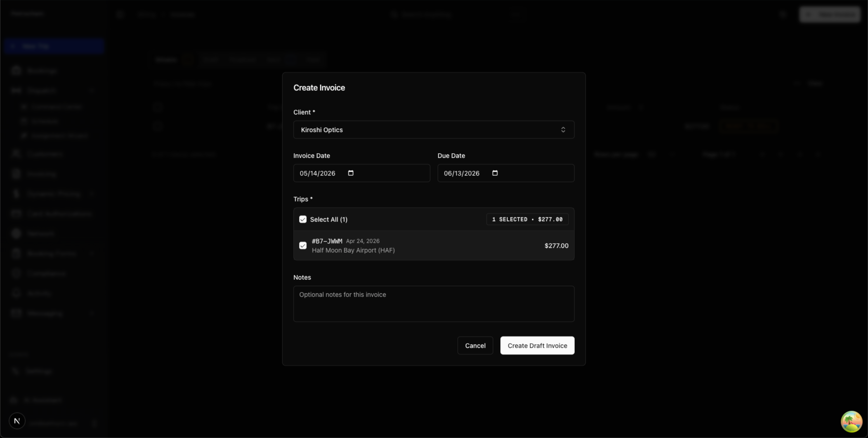Viewport: 868px width, 438px height.
Task: Click the '1 SELECTED • $277.00' badge
Action: coord(527,219)
